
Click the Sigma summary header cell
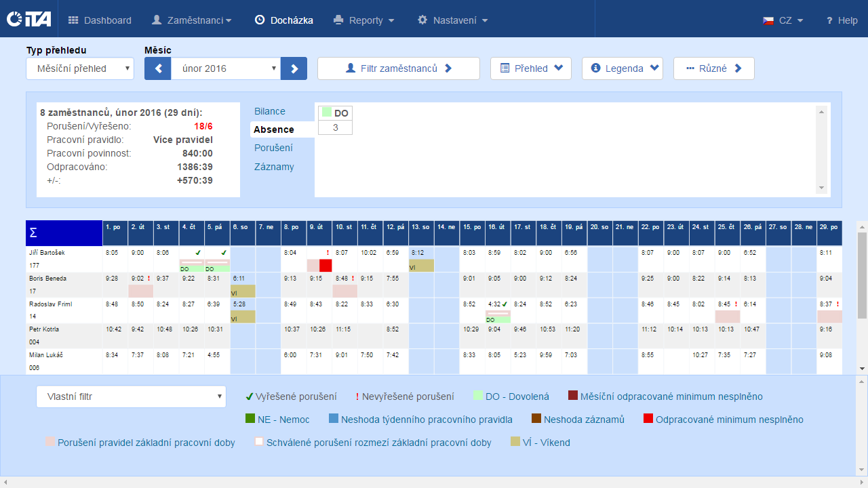click(64, 232)
